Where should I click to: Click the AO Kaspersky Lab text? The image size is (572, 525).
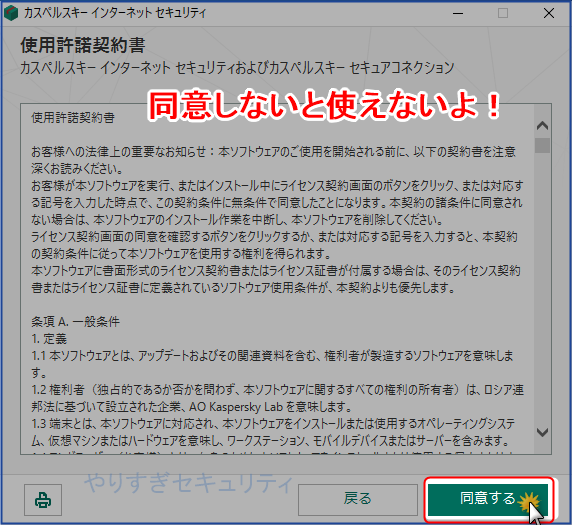pos(236,406)
